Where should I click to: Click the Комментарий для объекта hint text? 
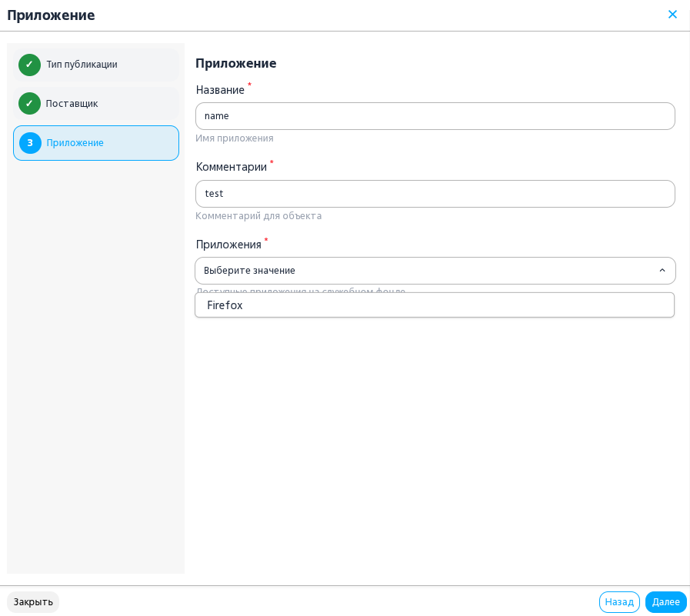pos(258,216)
